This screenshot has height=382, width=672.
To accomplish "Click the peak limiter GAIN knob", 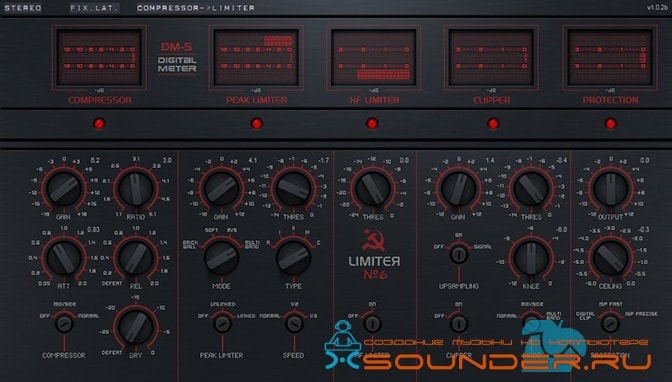I will pos(221,189).
